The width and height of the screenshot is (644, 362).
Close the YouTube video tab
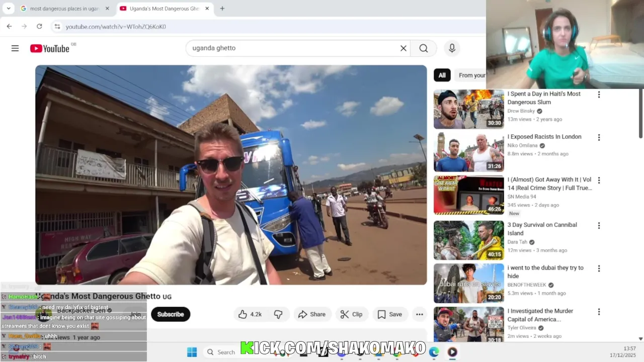207,9
